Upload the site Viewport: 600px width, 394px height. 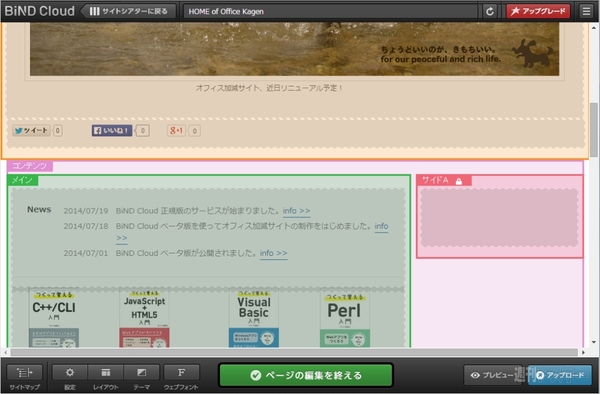click(x=560, y=375)
